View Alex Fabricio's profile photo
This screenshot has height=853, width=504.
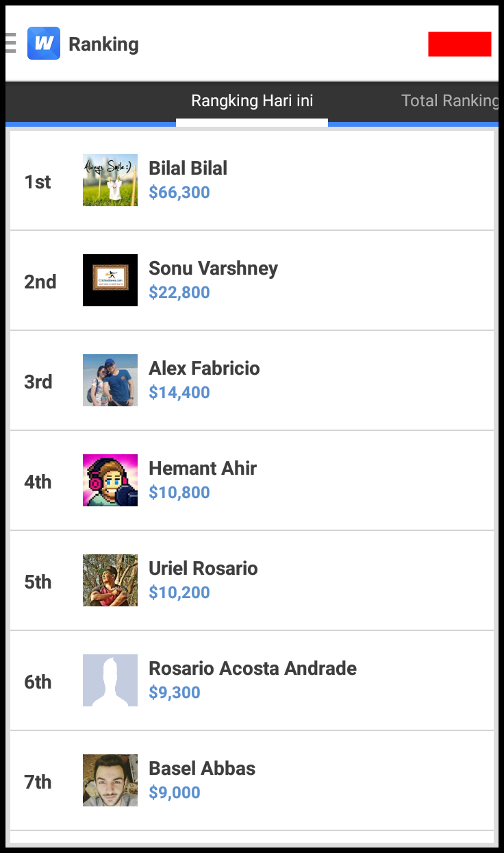coord(110,380)
